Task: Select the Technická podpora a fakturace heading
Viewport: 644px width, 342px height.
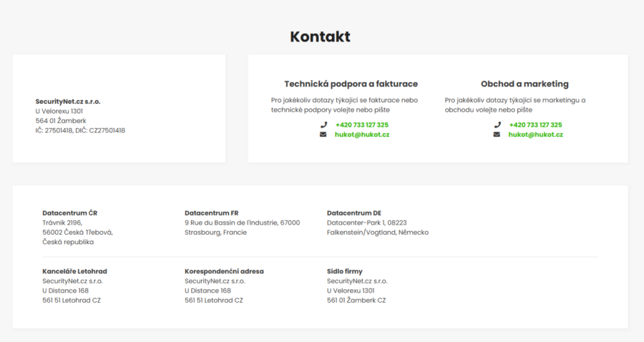Action: (351, 84)
